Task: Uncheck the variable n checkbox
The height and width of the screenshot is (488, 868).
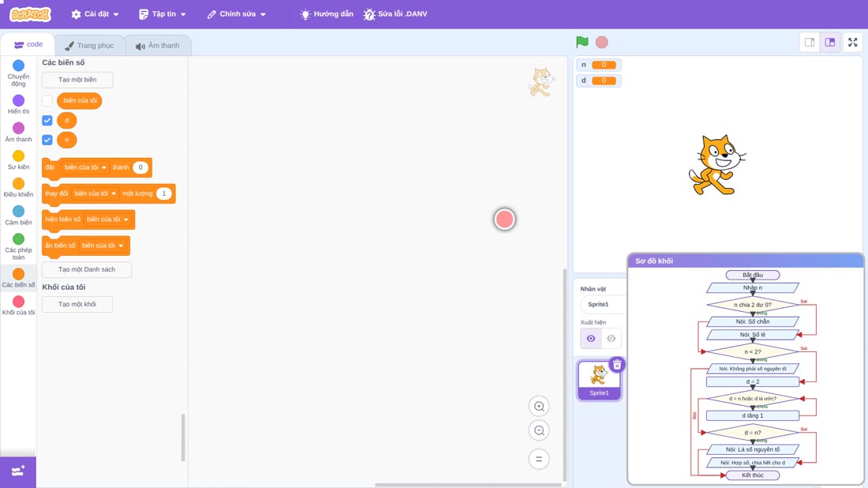Action: 47,140
